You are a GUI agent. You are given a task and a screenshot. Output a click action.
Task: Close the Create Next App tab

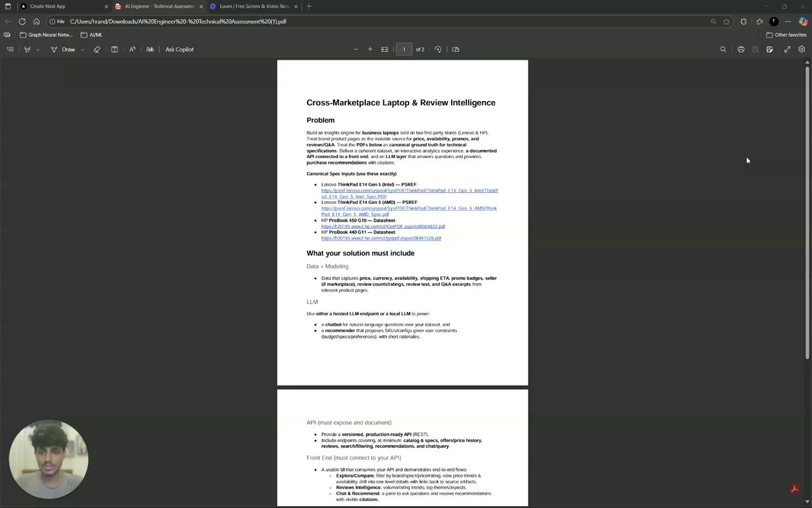(x=106, y=6)
